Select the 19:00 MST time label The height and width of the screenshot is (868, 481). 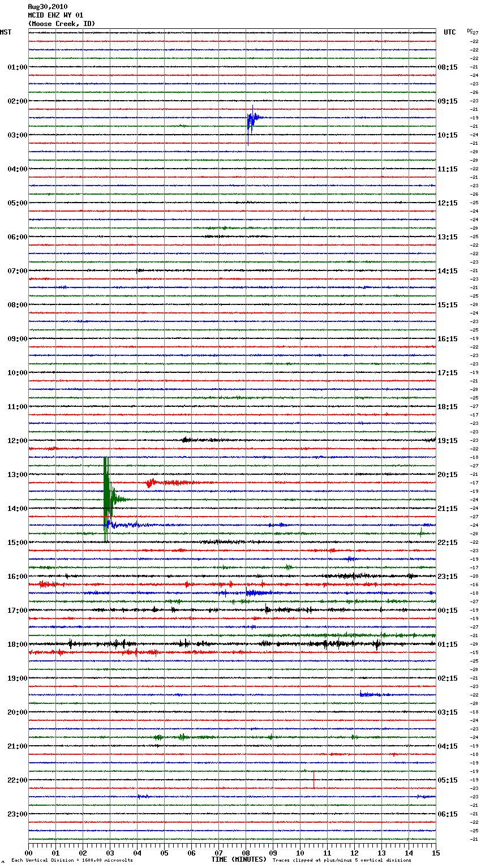coord(17,678)
